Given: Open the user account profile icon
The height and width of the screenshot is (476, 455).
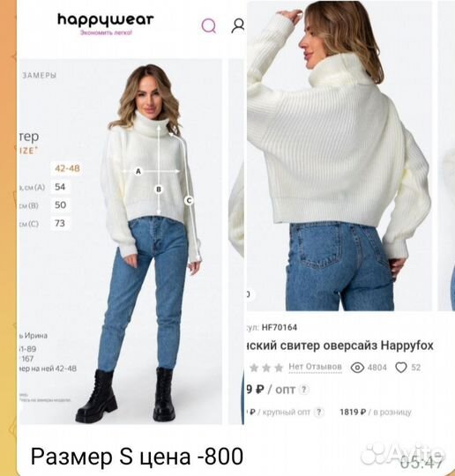Looking at the screenshot, I should [x=238, y=26].
